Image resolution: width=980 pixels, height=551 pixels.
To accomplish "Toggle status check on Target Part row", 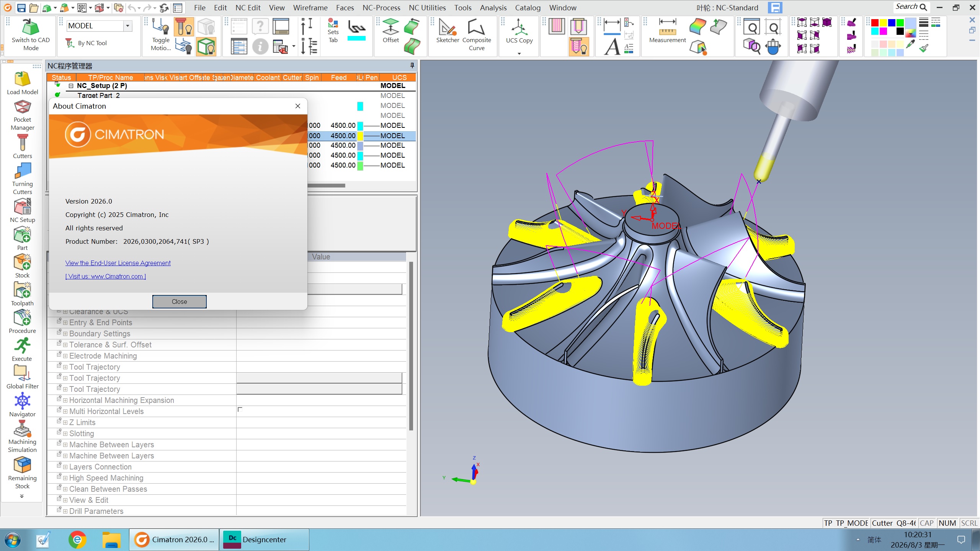I will (57, 95).
